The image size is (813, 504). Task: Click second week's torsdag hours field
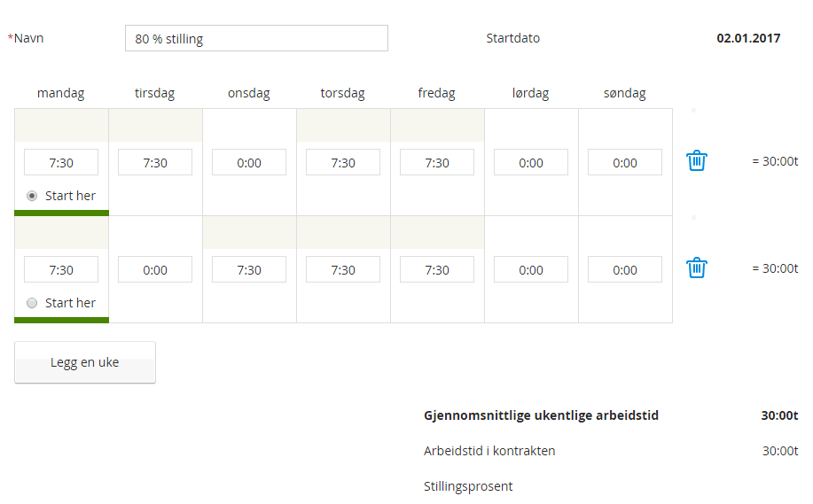click(x=343, y=270)
